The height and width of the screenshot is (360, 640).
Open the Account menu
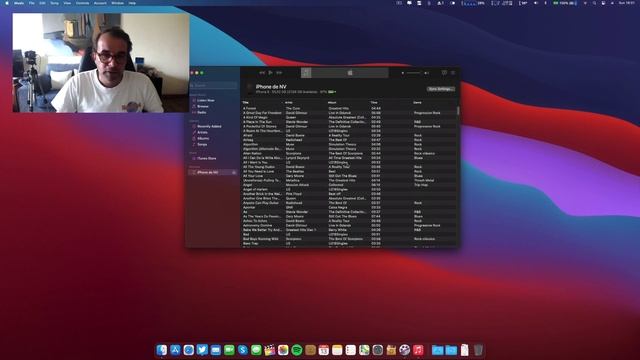[x=100, y=3]
